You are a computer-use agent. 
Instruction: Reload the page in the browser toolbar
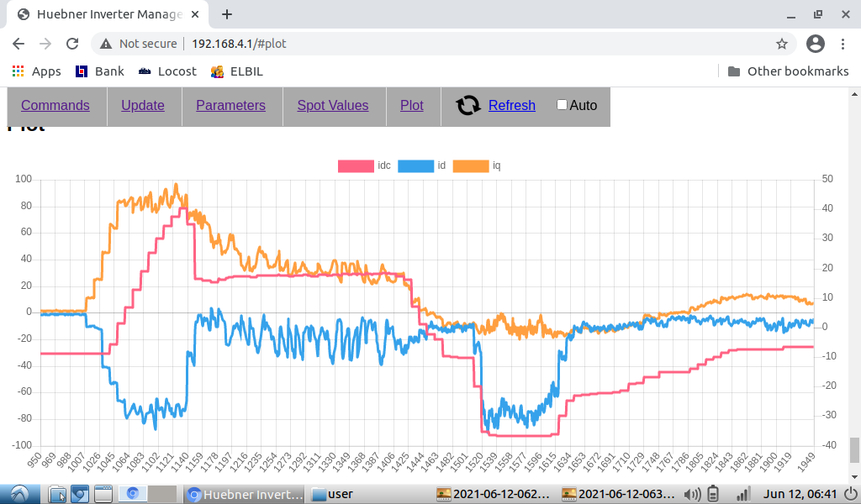(72, 44)
